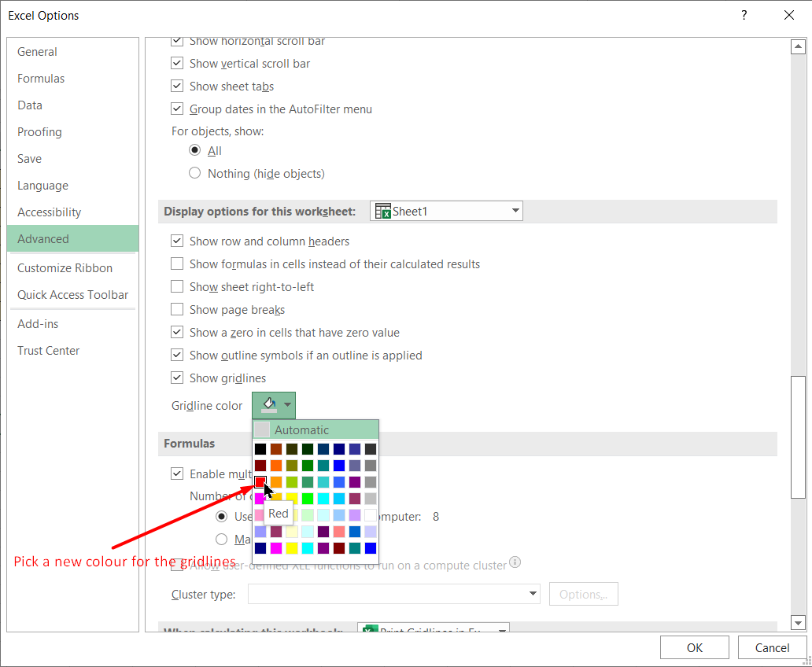Uncheck the Show gridlines option
Image resolution: width=812 pixels, height=667 pixels.
point(177,378)
